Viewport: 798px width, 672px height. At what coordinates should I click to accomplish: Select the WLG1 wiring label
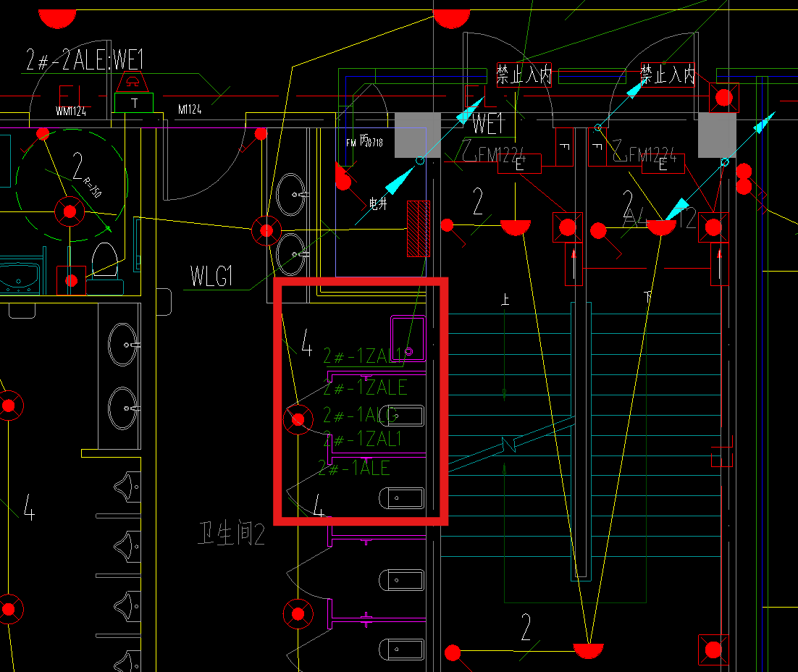[x=211, y=277]
